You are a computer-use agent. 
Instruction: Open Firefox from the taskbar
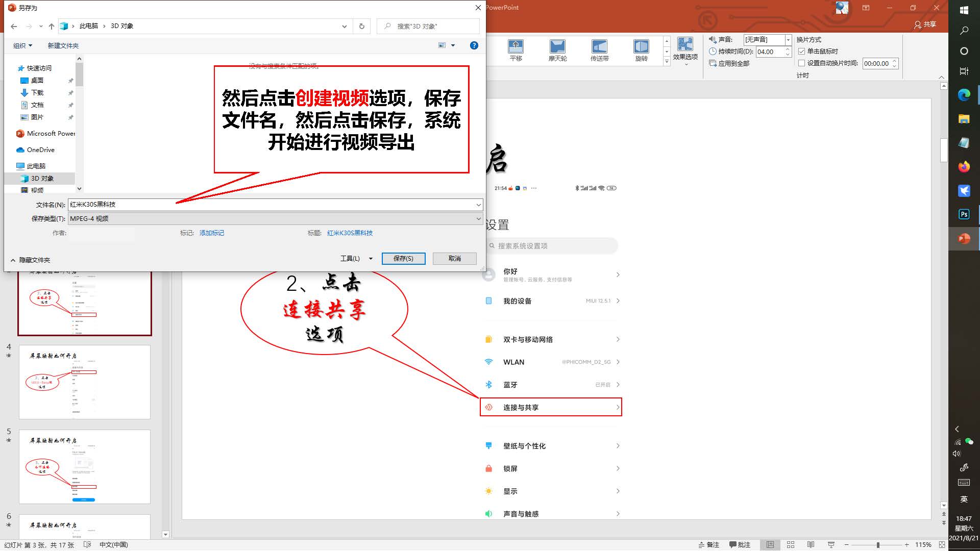pyautogui.click(x=964, y=167)
